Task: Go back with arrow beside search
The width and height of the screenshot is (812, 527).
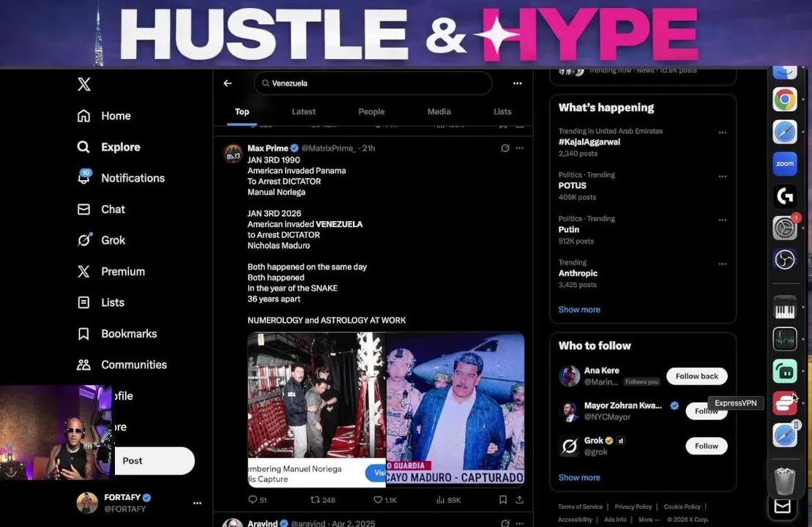Action: coord(228,83)
